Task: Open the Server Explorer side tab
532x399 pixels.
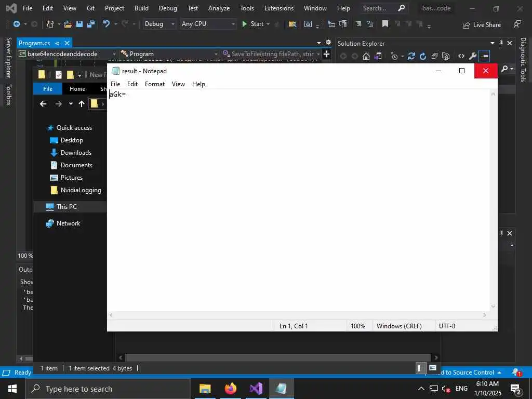Action: point(9,58)
